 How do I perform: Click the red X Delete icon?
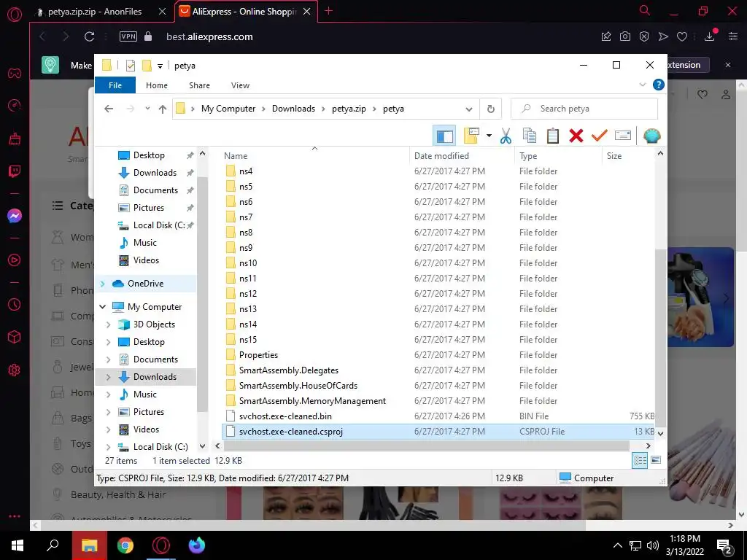point(576,136)
